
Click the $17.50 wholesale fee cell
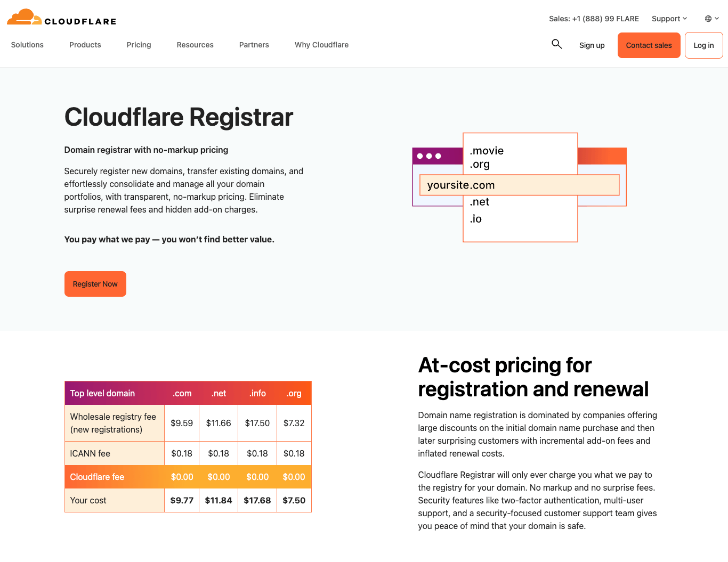257,423
